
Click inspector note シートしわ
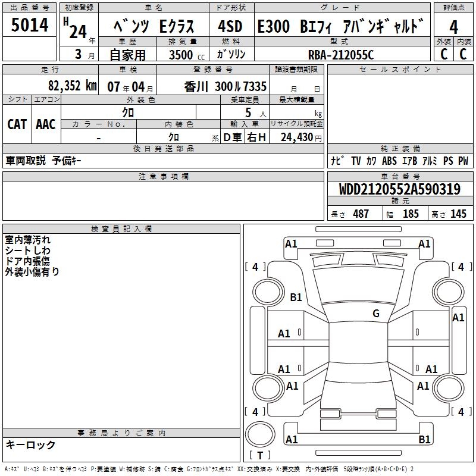pyautogui.click(x=27, y=250)
